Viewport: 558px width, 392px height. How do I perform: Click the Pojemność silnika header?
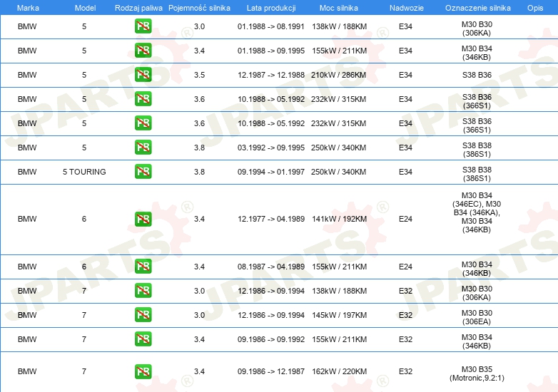coord(199,8)
